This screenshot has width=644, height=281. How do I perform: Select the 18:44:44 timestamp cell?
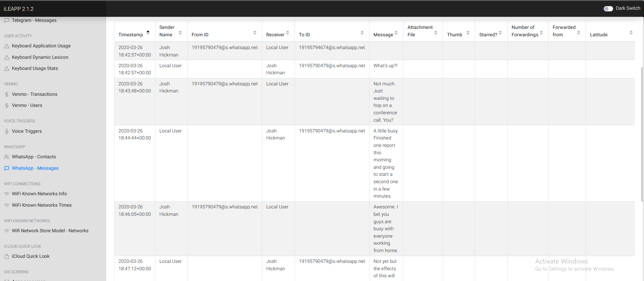point(135,163)
